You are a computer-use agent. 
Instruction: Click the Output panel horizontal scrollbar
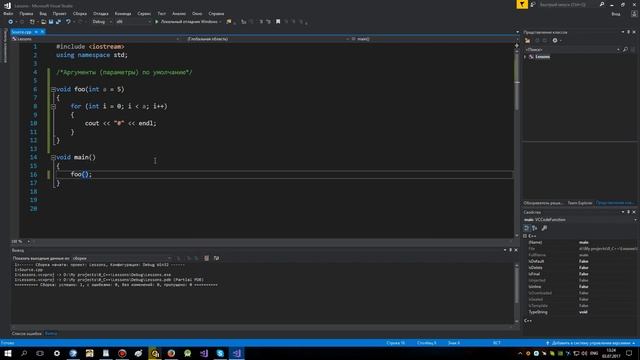pyautogui.click(x=261, y=327)
